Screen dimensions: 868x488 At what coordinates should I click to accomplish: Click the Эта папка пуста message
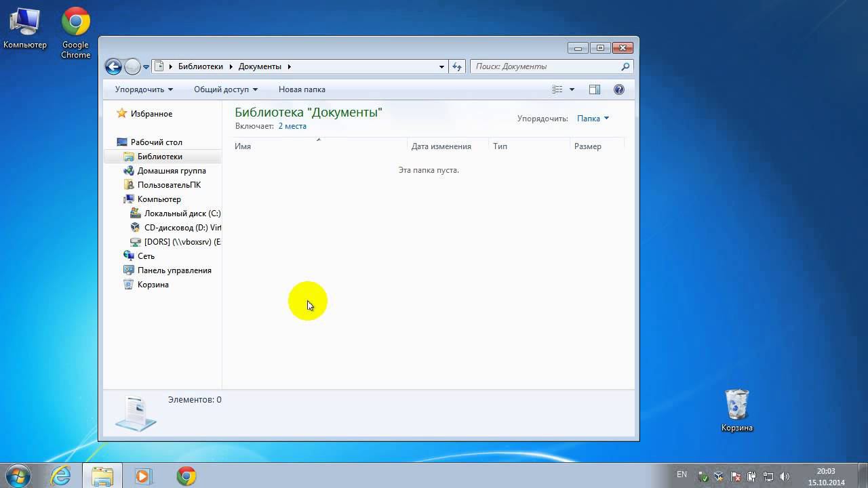pos(429,170)
